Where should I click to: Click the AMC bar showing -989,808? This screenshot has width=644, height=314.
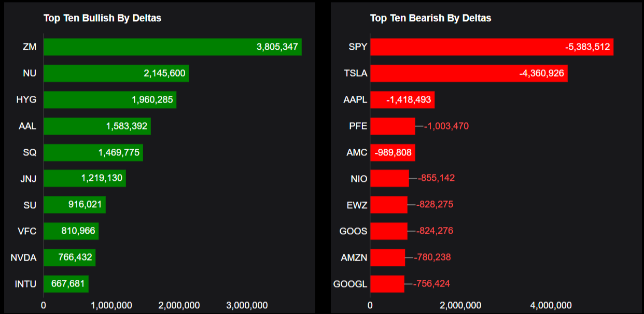(393, 152)
